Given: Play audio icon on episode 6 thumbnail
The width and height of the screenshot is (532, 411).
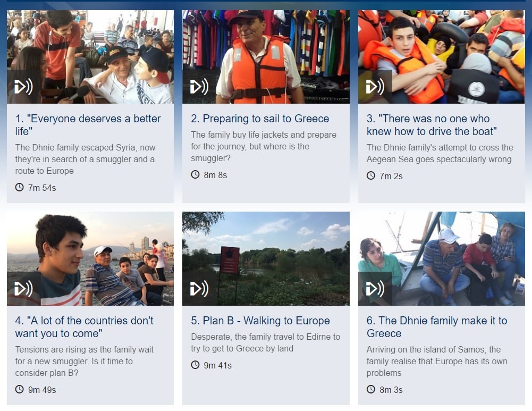Looking at the screenshot, I should [x=375, y=289].
